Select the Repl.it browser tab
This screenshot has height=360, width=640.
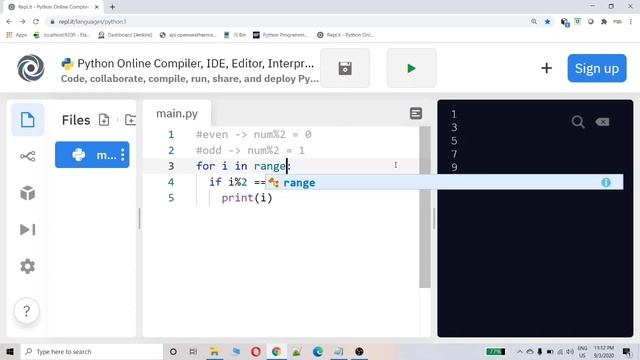click(x=53, y=7)
